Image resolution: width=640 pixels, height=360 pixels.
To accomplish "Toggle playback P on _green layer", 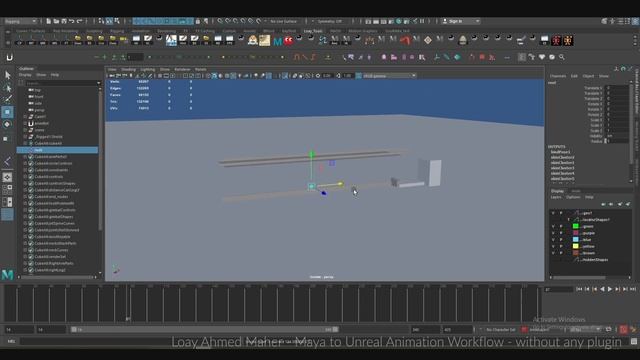I will pos(561,227).
